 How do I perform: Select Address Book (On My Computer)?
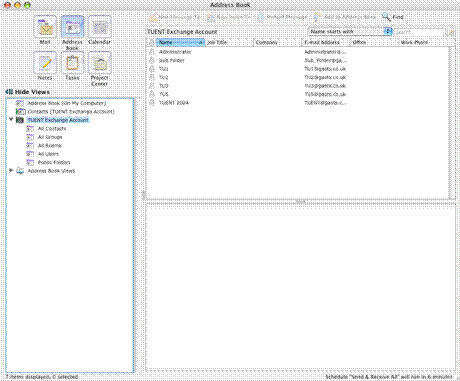(x=67, y=103)
